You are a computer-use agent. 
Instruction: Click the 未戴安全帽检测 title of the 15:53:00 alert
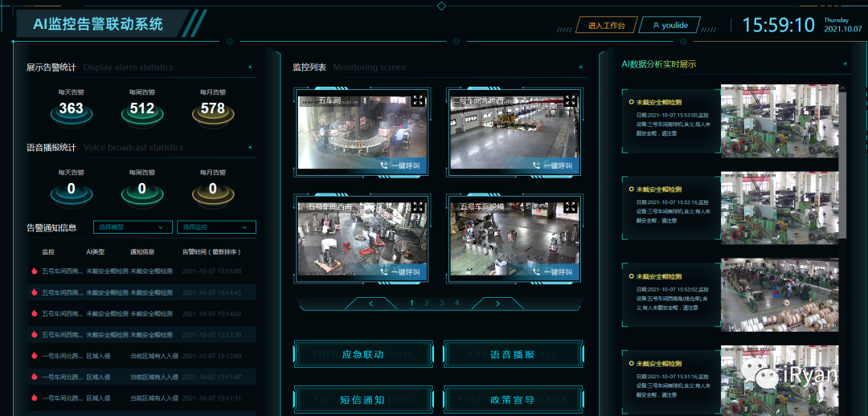659,102
